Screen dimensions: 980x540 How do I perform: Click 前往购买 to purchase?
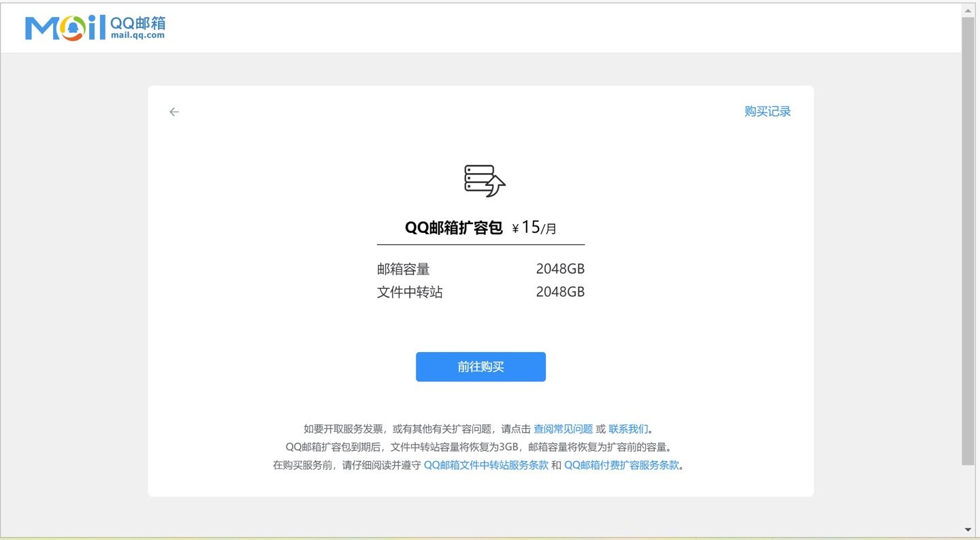click(x=480, y=366)
